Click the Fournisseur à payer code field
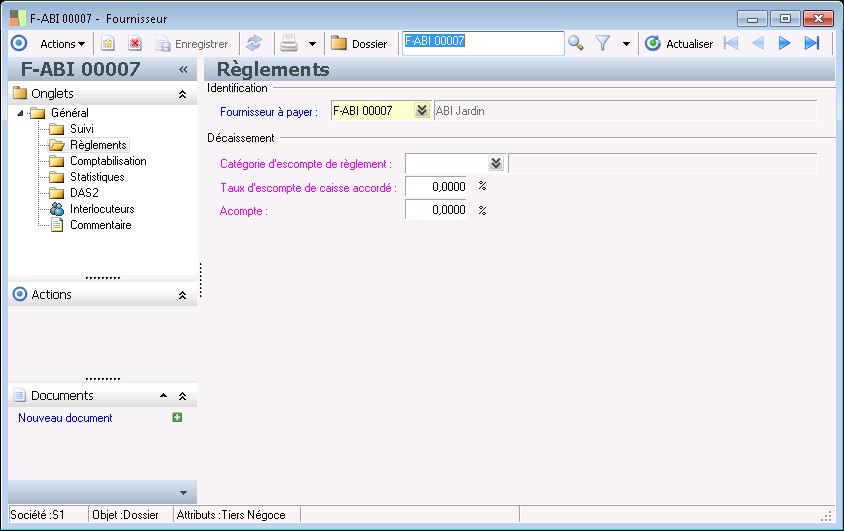844x531 pixels. click(372, 111)
